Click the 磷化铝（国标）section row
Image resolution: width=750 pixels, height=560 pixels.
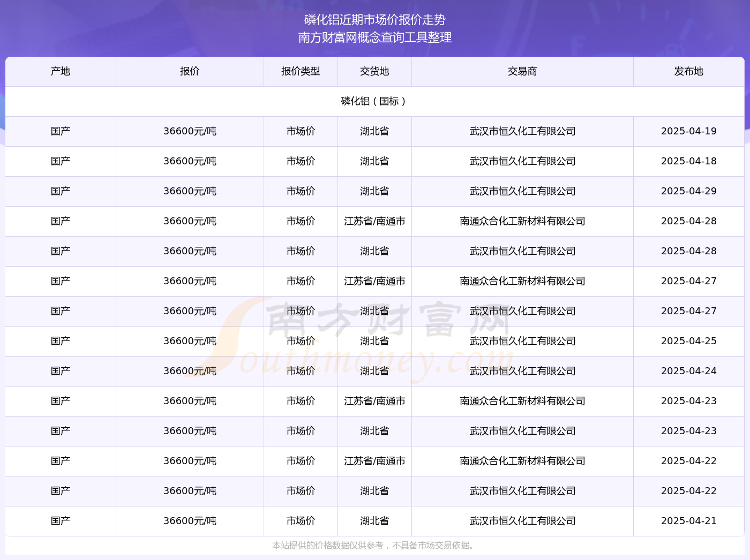[375, 101]
